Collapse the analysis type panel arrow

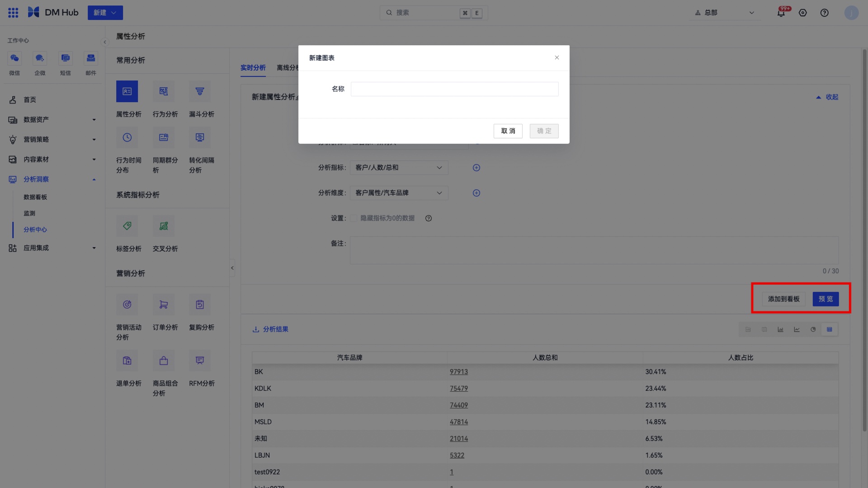[232, 268]
